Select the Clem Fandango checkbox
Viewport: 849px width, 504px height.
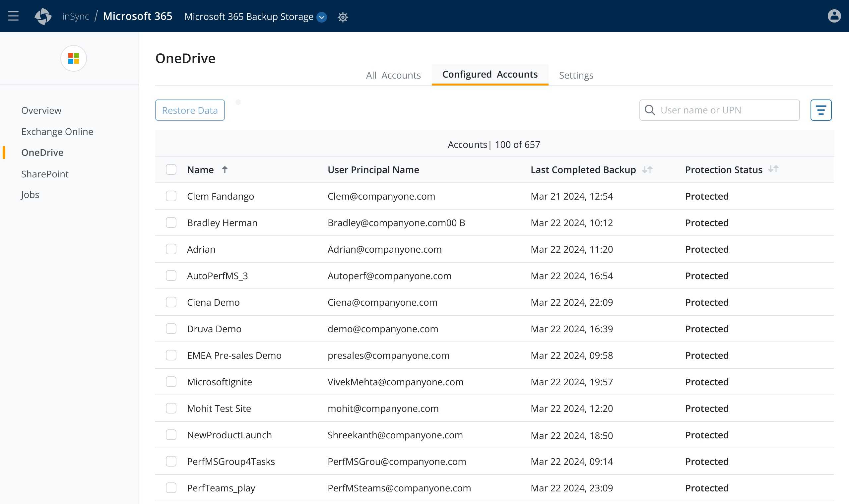(x=171, y=196)
